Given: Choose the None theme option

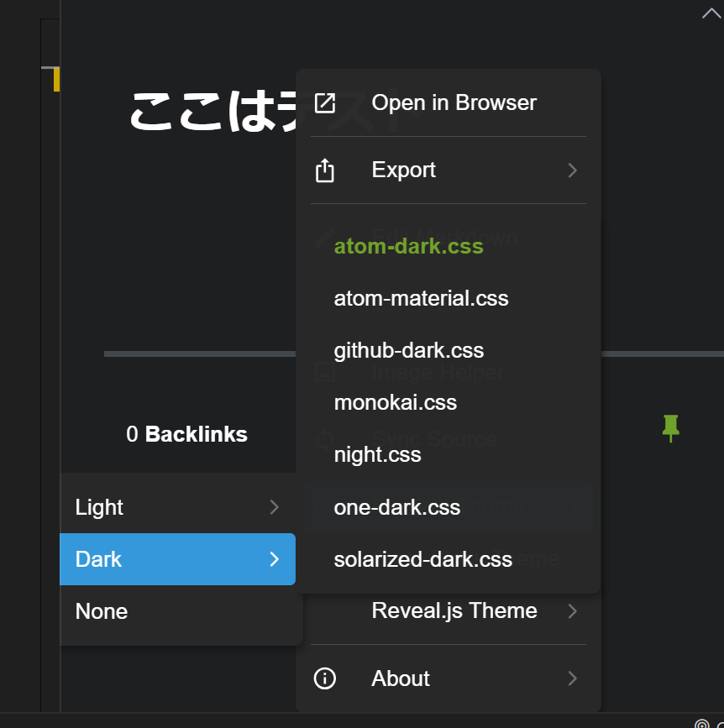Looking at the screenshot, I should pos(102,611).
